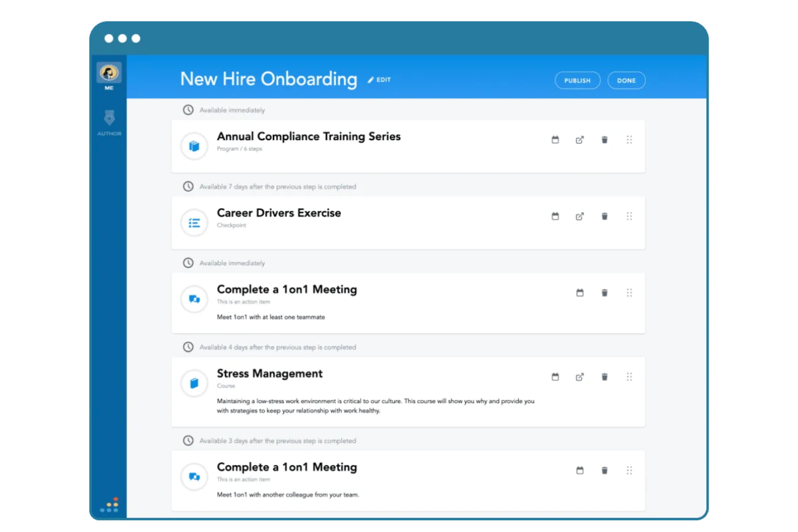
Task: Edit the New Hire Onboarding title
Action: [x=379, y=80]
